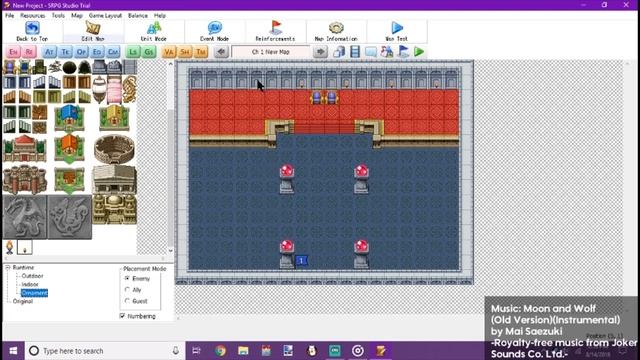Open File Explorer from the taskbar
The height and width of the screenshot is (360, 640).
coord(243,351)
